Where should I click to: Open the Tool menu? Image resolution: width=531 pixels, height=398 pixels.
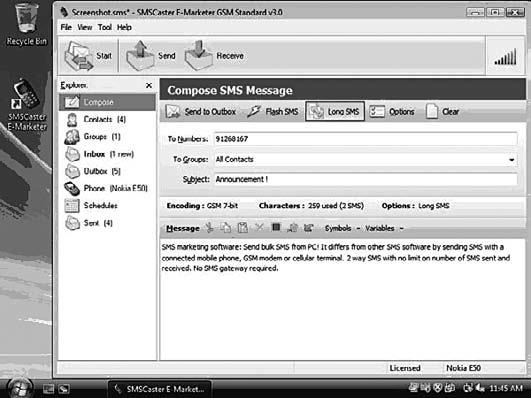pyautogui.click(x=105, y=27)
